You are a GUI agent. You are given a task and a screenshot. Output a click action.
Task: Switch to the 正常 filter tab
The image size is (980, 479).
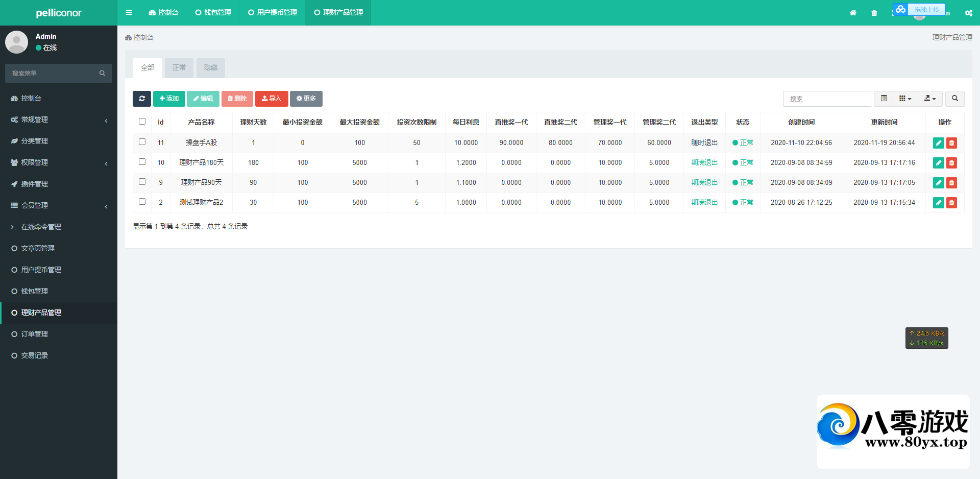[x=179, y=68]
